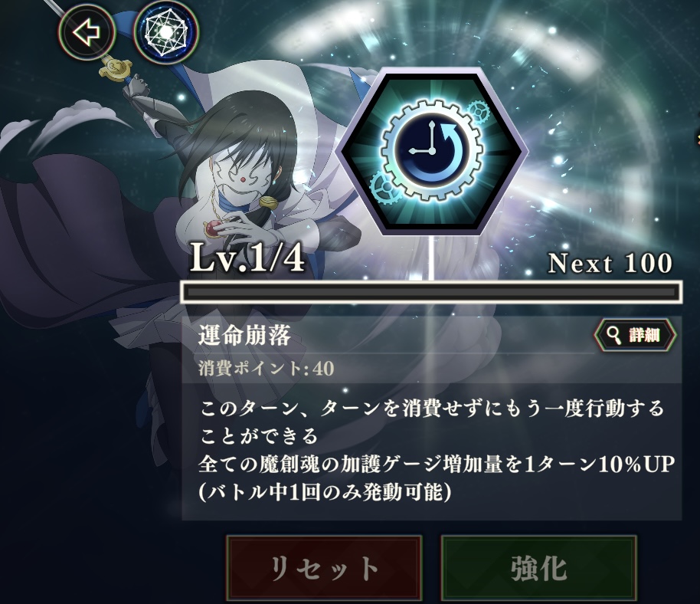The height and width of the screenshot is (604, 700).
Task: Tap the back arrow icon
Action: (x=87, y=32)
